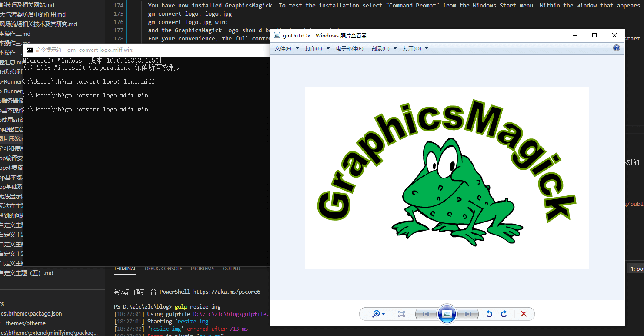This screenshot has width=644, height=336.
Task: Switch to the DEBUG CONSOLE tab
Action: (164, 269)
